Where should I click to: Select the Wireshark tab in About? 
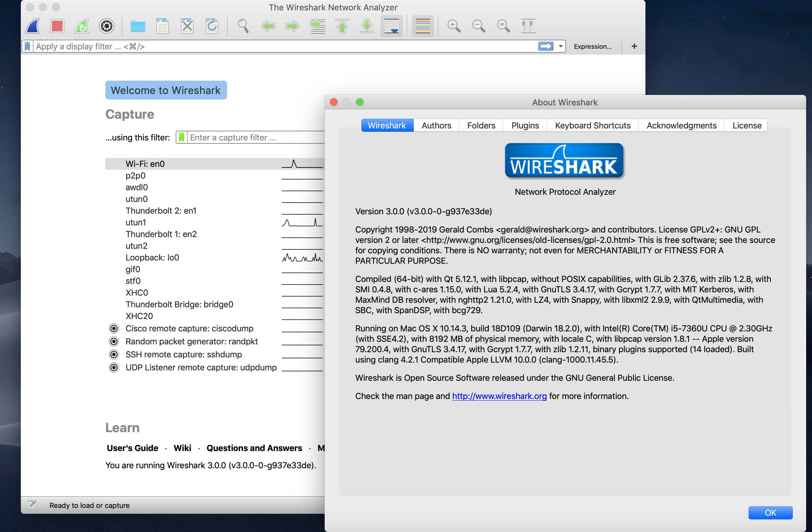point(387,126)
